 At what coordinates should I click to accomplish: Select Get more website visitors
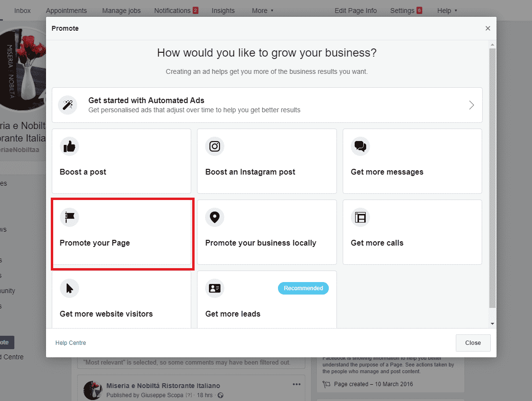[x=121, y=299]
